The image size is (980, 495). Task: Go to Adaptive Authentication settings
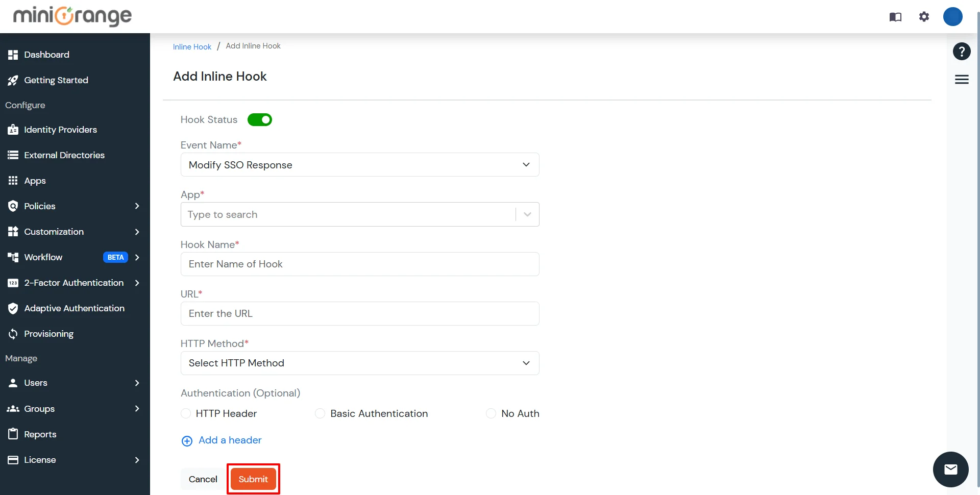75,308
